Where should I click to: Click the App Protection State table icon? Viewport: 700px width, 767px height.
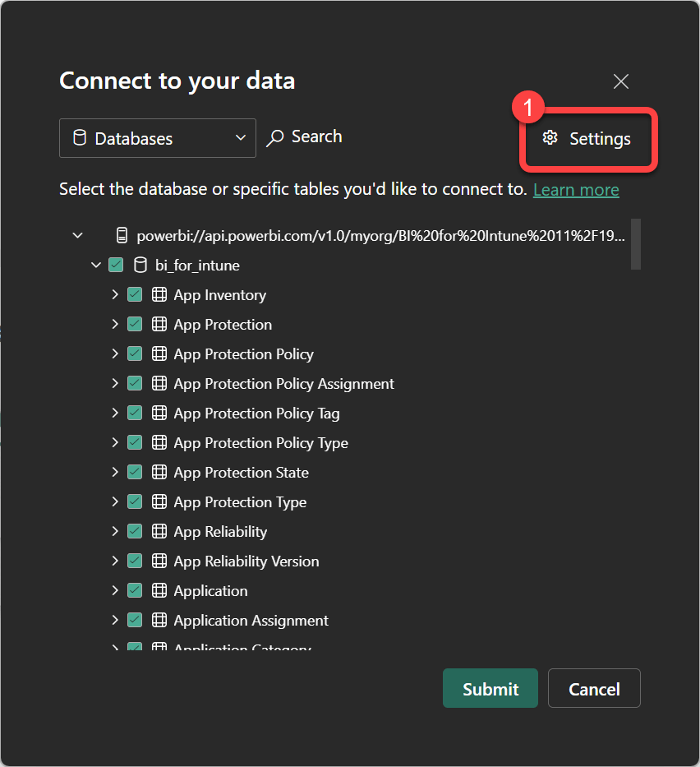pyautogui.click(x=159, y=472)
